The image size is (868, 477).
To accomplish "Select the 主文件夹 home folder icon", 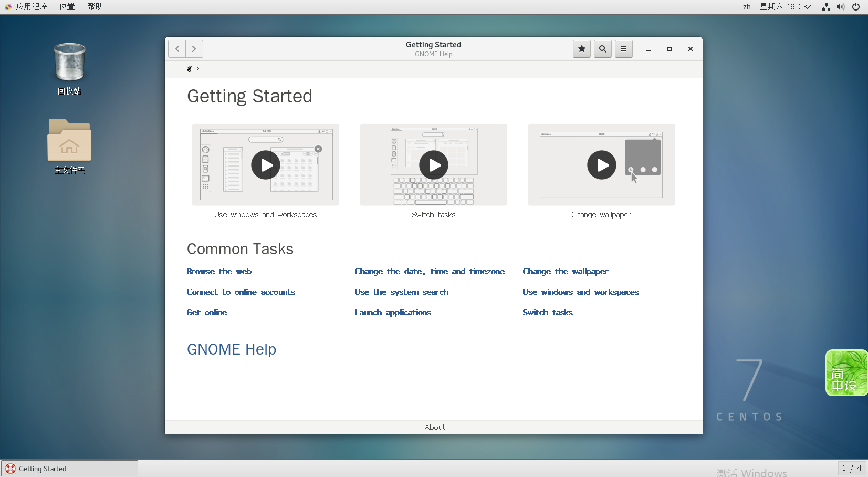I will click(x=69, y=147).
